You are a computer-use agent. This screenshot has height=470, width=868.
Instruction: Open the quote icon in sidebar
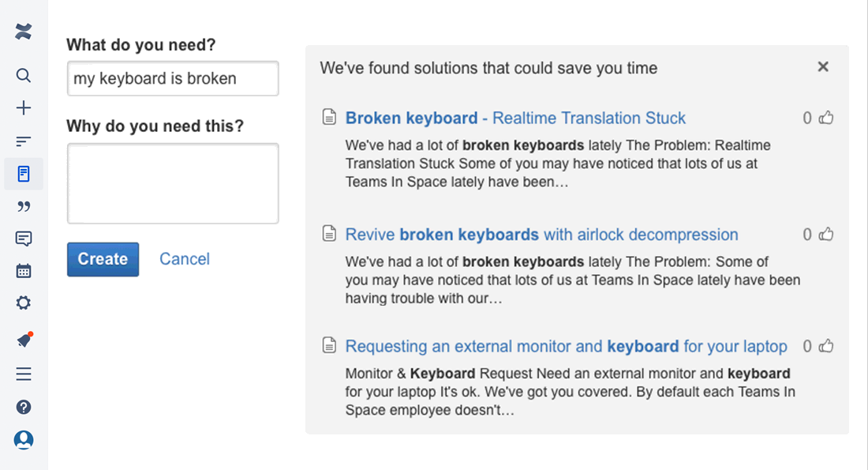[x=24, y=207]
